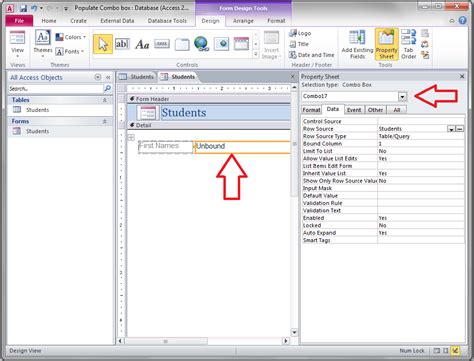
Task: Switch to the Database Tools tab
Action: 167,21
